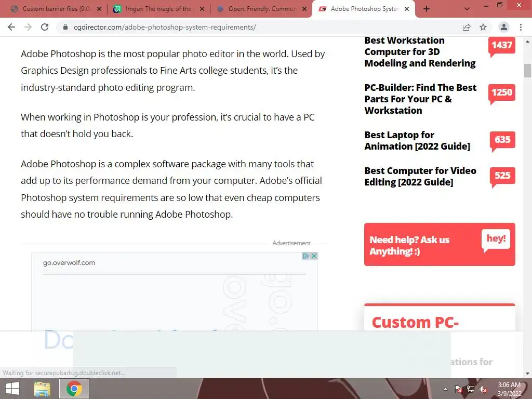Click the 1437 comments badge

point(502,46)
